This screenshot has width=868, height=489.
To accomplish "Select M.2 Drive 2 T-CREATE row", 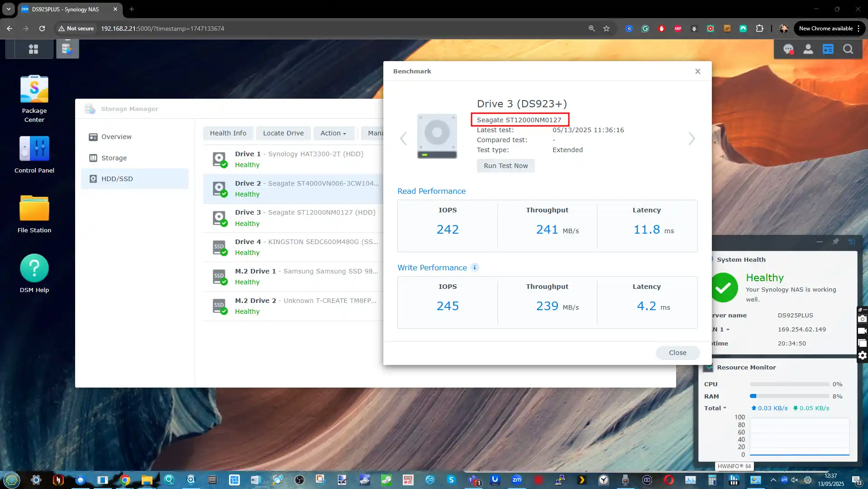I will pos(293,306).
